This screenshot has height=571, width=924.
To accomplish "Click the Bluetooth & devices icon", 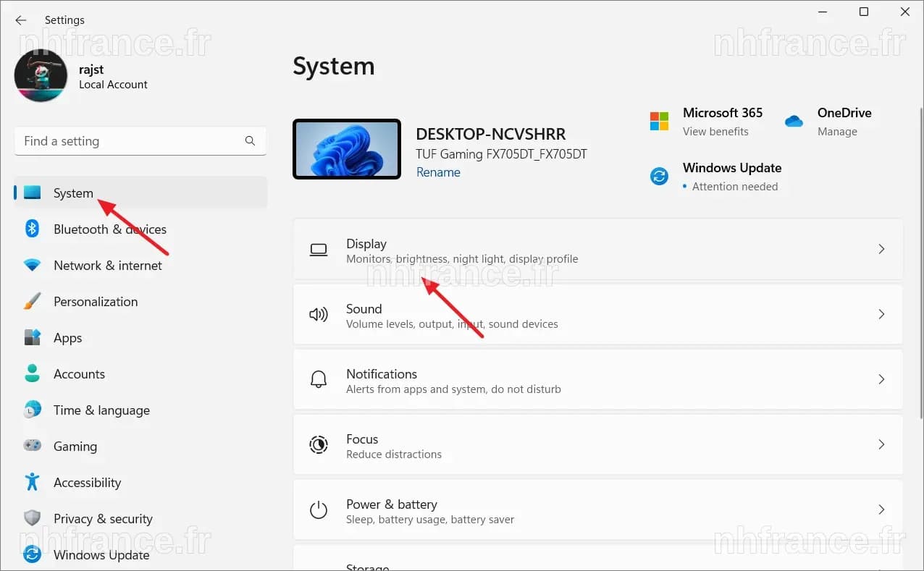I will (32, 229).
